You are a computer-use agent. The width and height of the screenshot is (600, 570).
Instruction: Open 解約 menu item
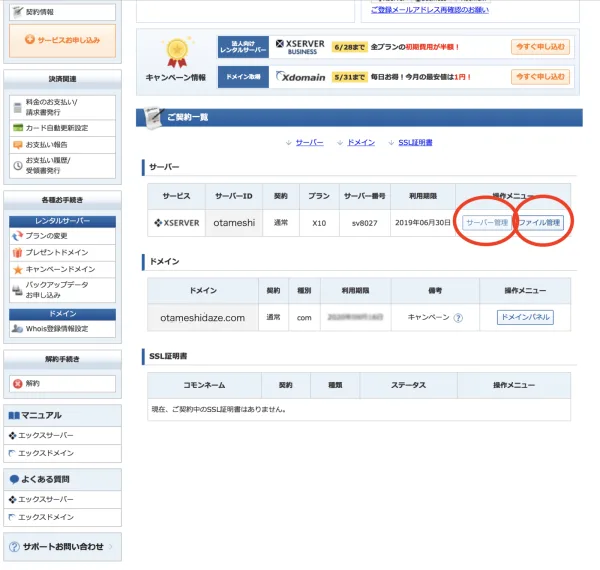pos(62,383)
